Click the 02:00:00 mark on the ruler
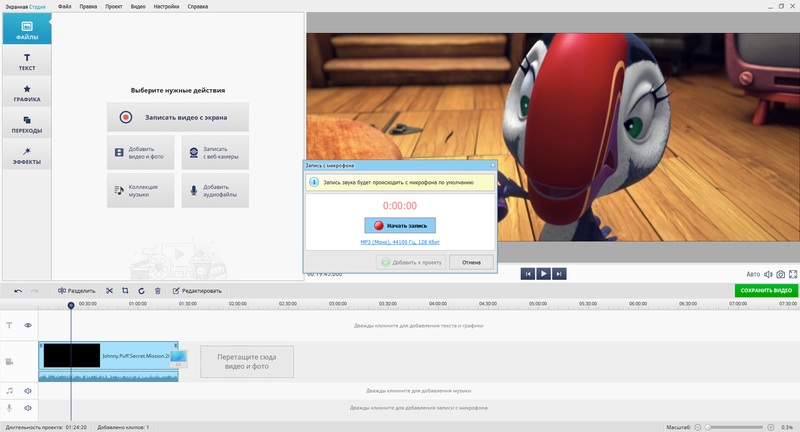Viewport: 800px width, 432px height. point(238,303)
